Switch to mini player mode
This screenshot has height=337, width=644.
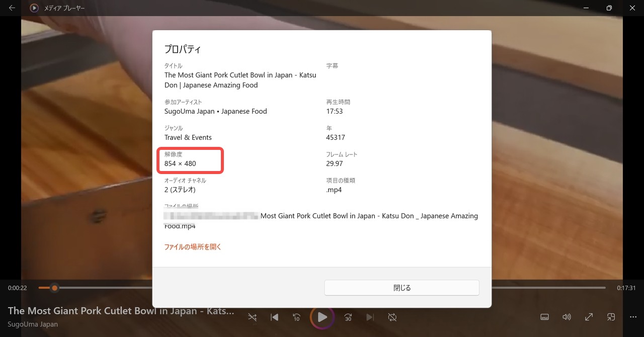[611, 317]
